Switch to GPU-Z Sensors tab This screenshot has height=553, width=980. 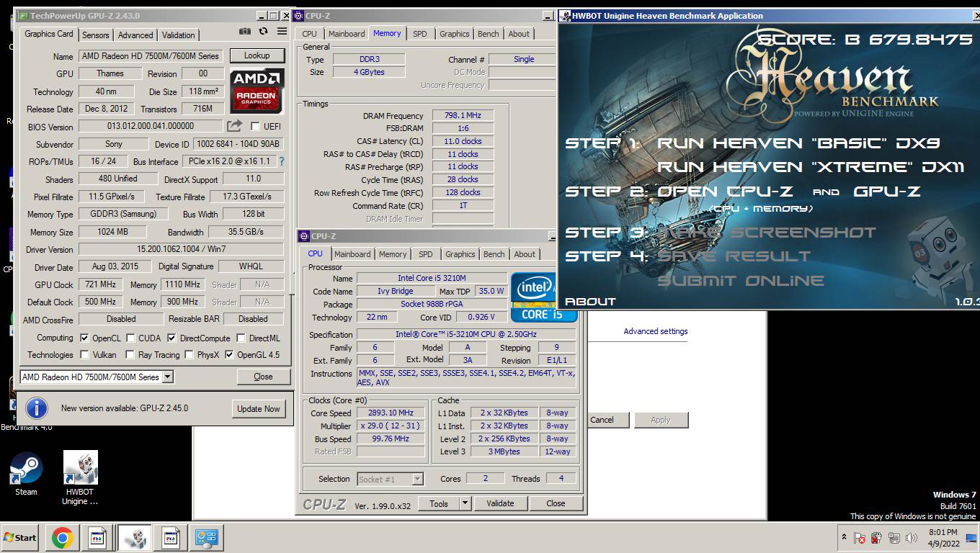pyautogui.click(x=95, y=35)
